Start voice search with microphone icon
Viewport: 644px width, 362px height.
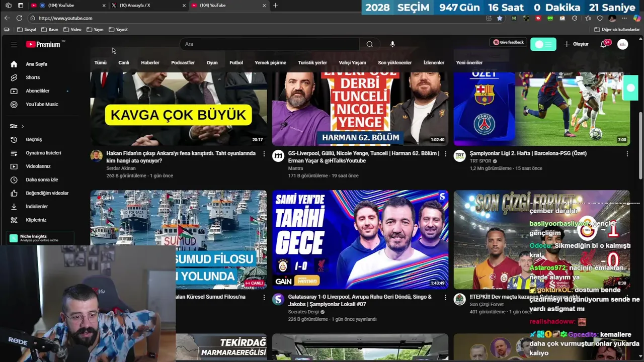point(392,44)
